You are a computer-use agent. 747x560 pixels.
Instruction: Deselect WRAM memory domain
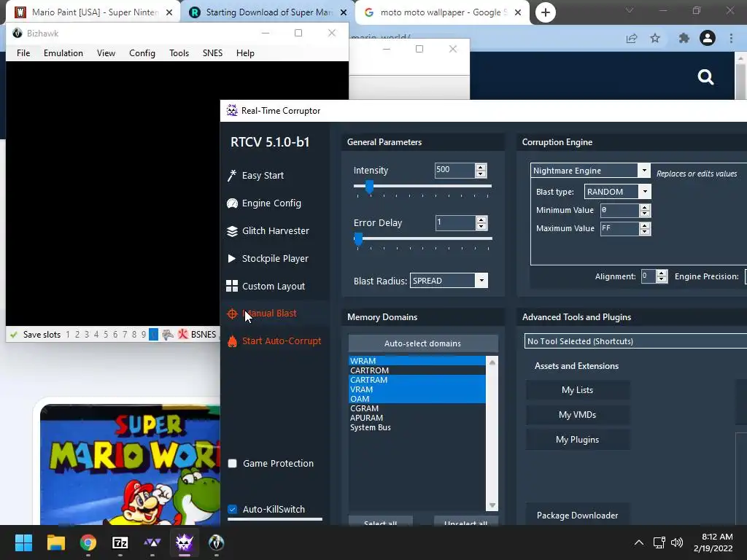coord(417,361)
